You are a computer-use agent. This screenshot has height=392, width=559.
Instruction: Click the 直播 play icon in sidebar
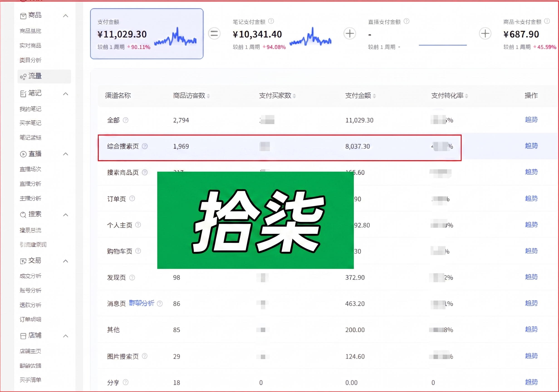[x=23, y=154]
